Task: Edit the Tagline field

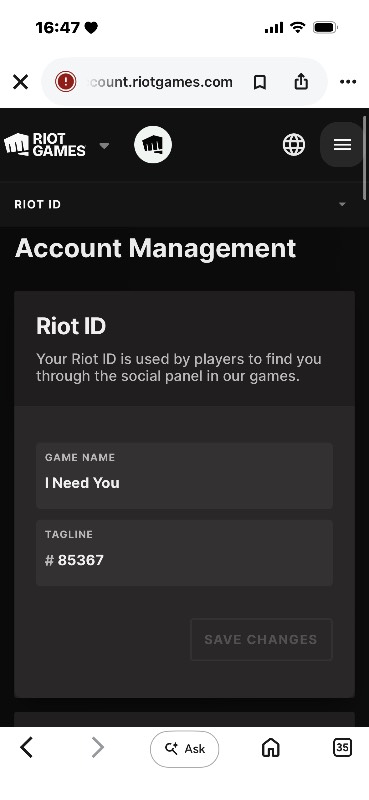Action: 184,553
